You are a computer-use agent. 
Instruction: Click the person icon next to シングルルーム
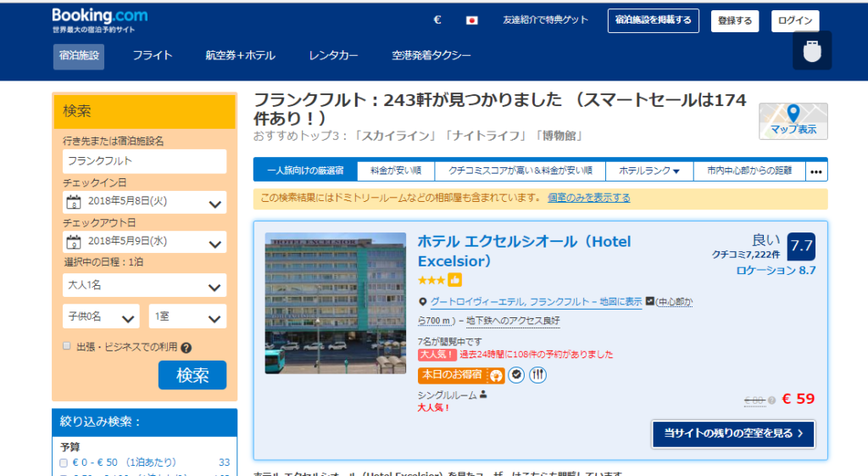click(483, 395)
